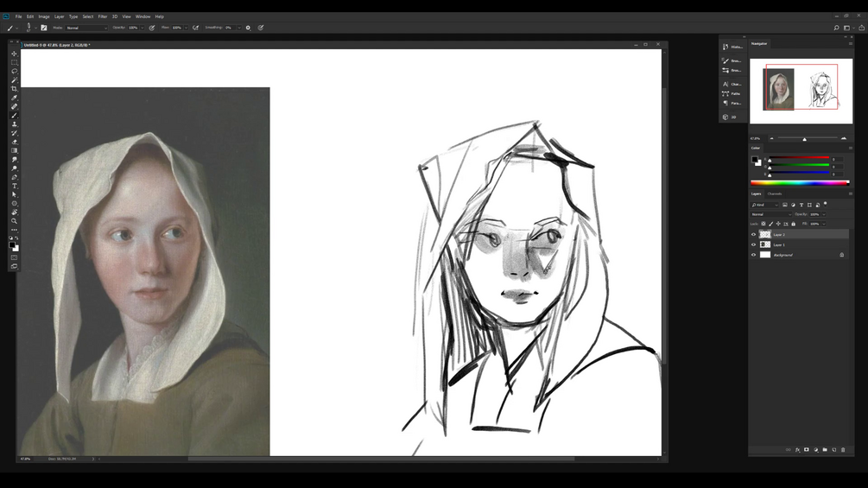
Task: Select the Lasso tool
Action: [x=15, y=72]
